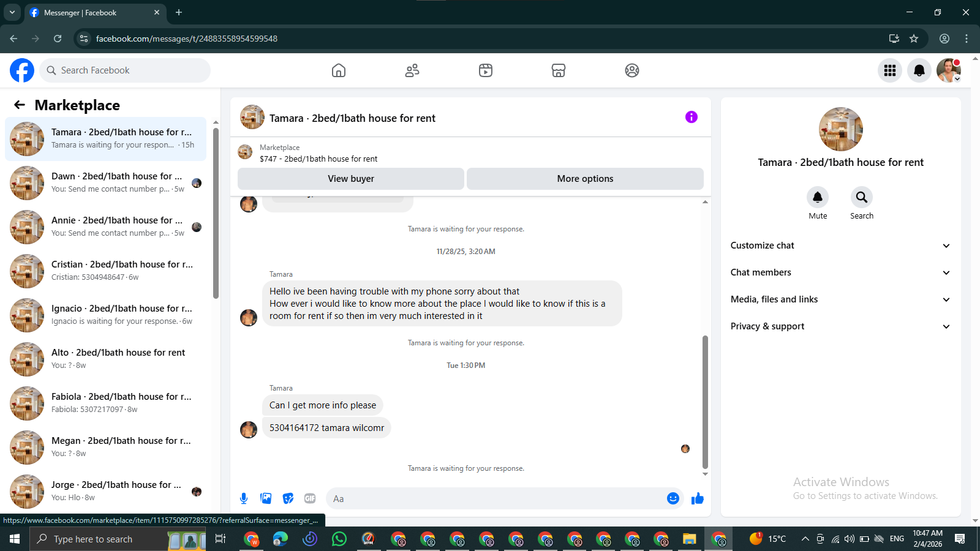Open new browser tab

coord(179,12)
